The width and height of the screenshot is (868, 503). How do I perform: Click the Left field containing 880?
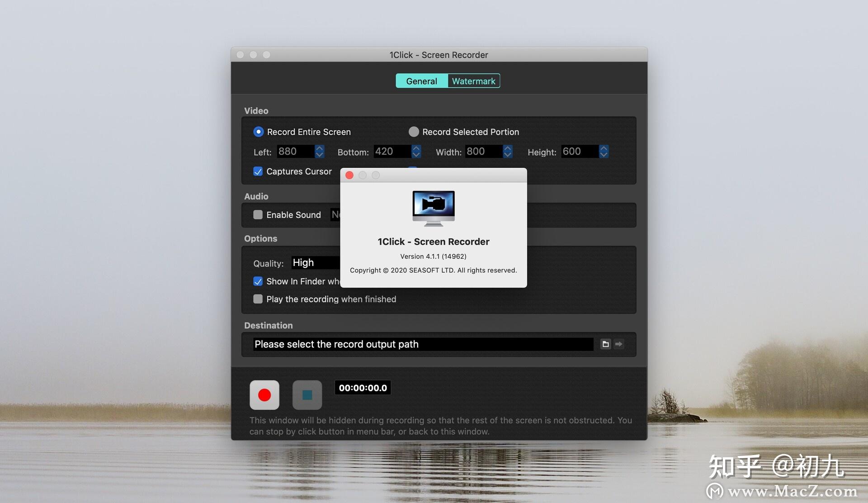pos(296,152)
